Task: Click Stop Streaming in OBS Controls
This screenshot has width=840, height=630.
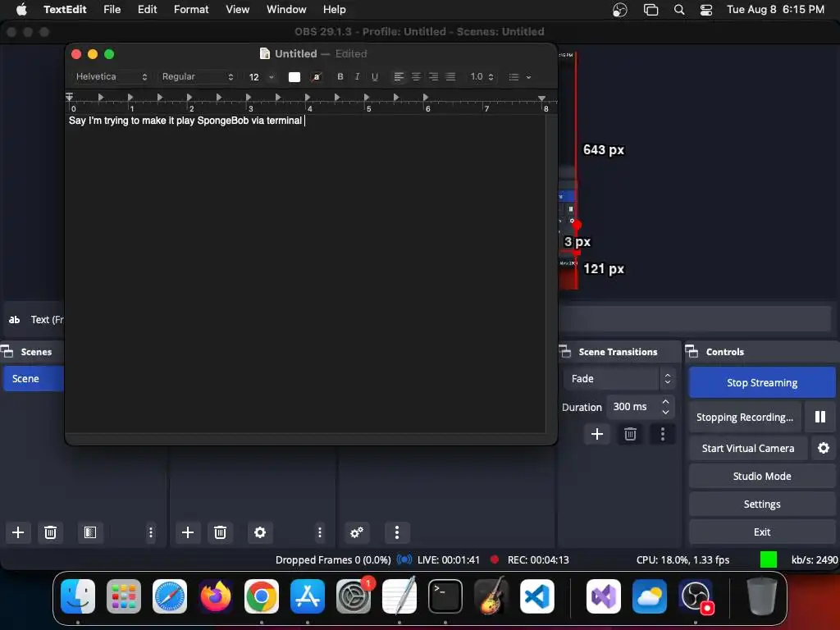Action: pyautogui.click(x=762, y=382)
